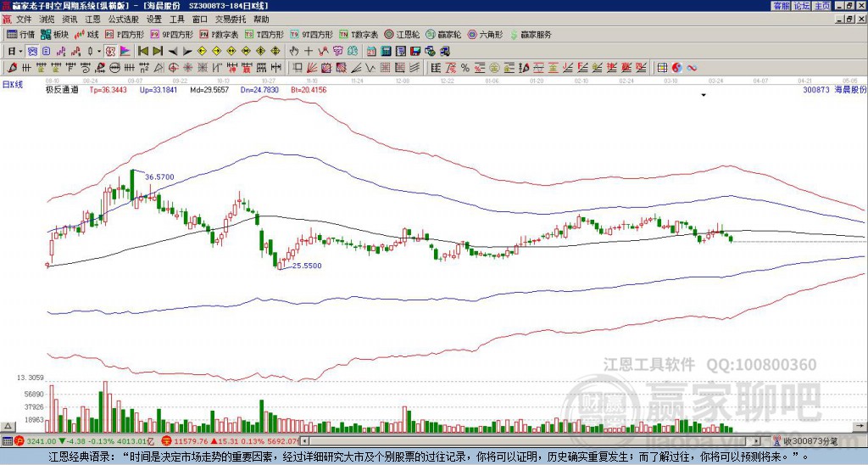
Task: Click the black left arrow icon
Action: coord(173,52)
